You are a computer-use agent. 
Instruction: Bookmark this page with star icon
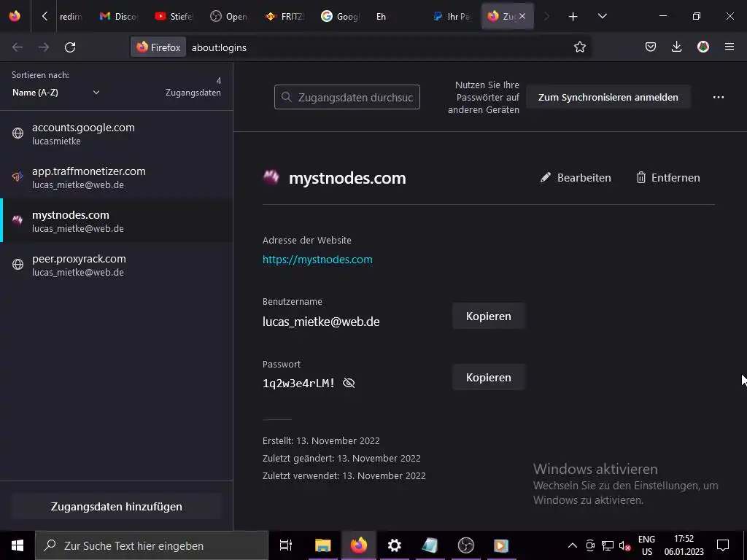(580, 47)
